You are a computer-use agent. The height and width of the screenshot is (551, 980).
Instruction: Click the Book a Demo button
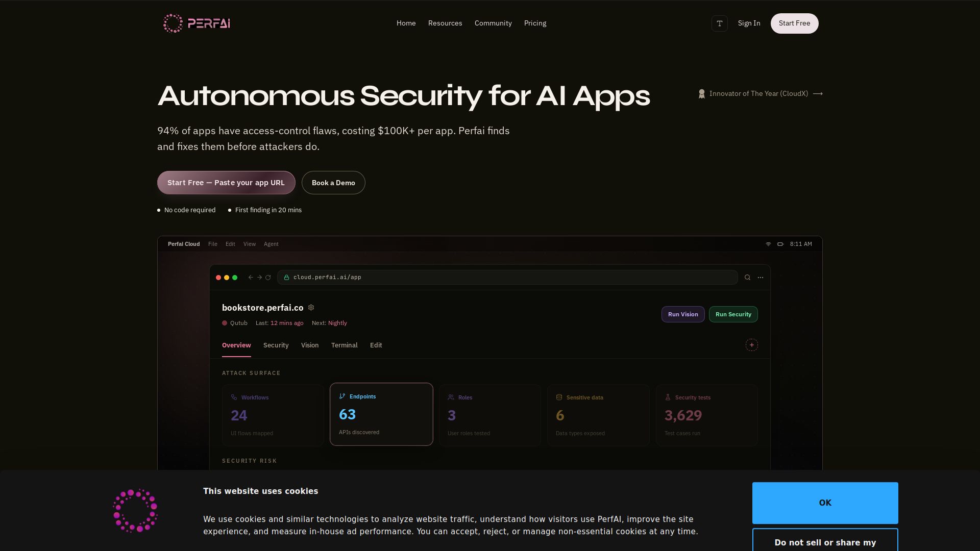[x=333, y=183]
